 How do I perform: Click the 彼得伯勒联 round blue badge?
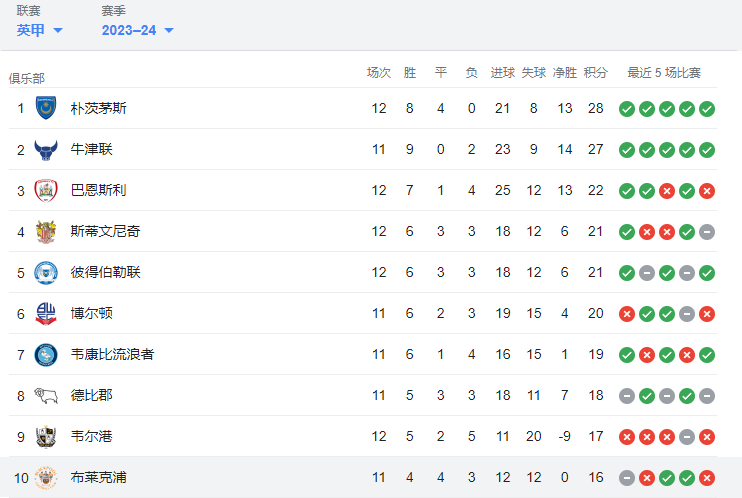click(46, 273)
